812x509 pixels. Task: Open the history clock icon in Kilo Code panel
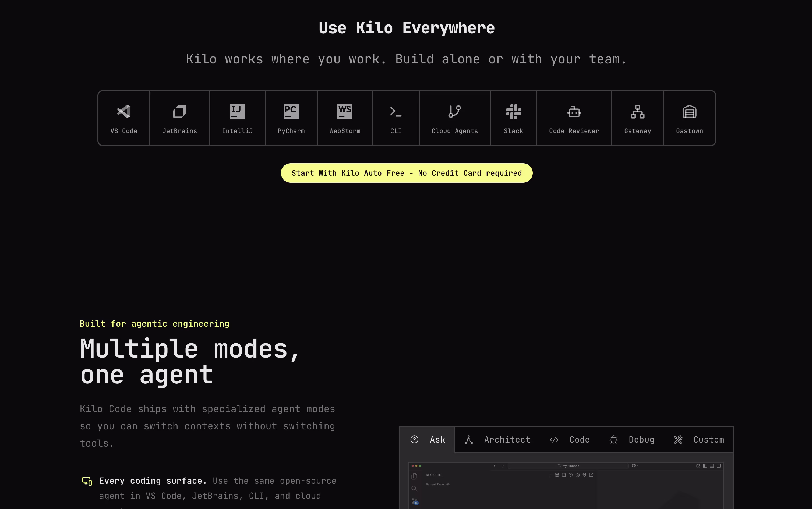tap(571, 475)
